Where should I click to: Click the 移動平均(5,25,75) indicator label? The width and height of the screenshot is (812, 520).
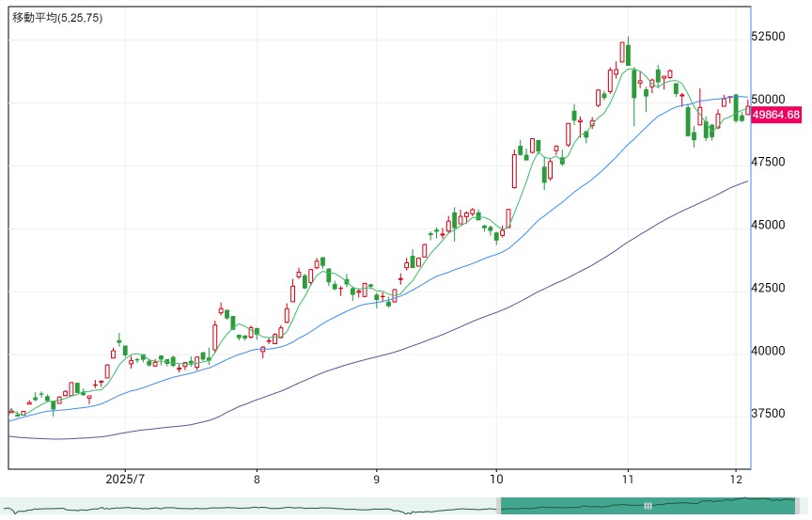click(57, 18)
